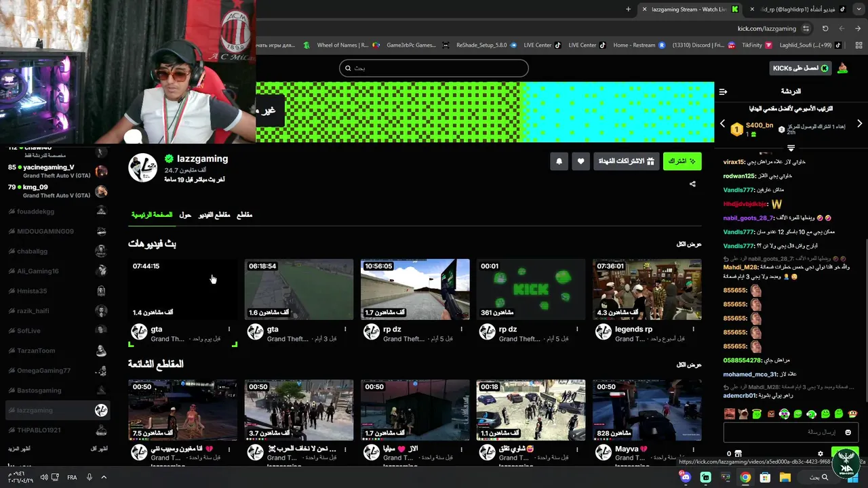Expand the leaderboard panel drag handle
Screen dimensions: 868x488
coord(791,148)
